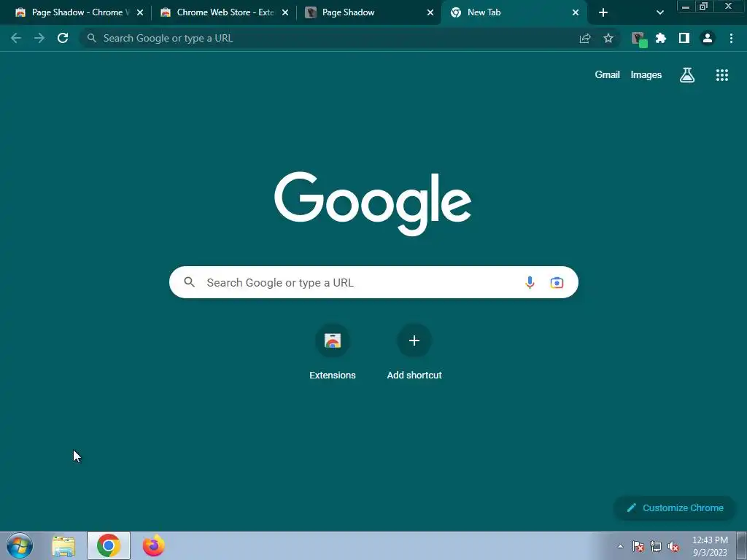Open the Extensions puzzle-piece menu

661,38
